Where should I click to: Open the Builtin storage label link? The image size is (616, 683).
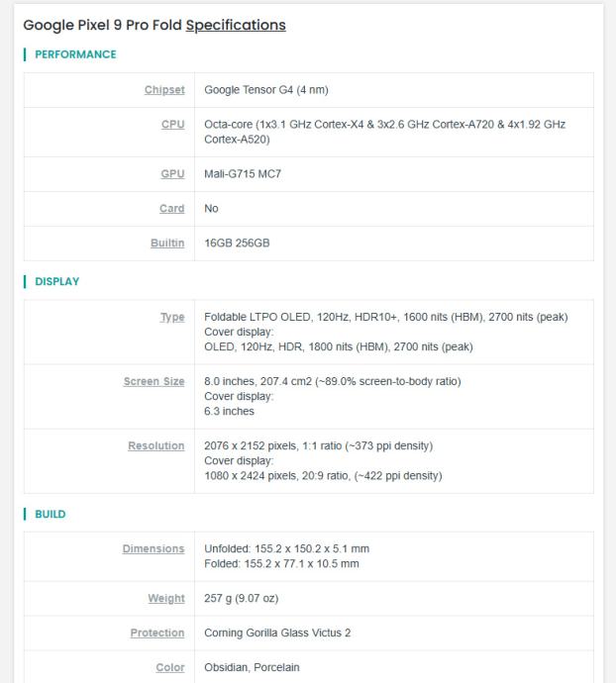point(166,244)
